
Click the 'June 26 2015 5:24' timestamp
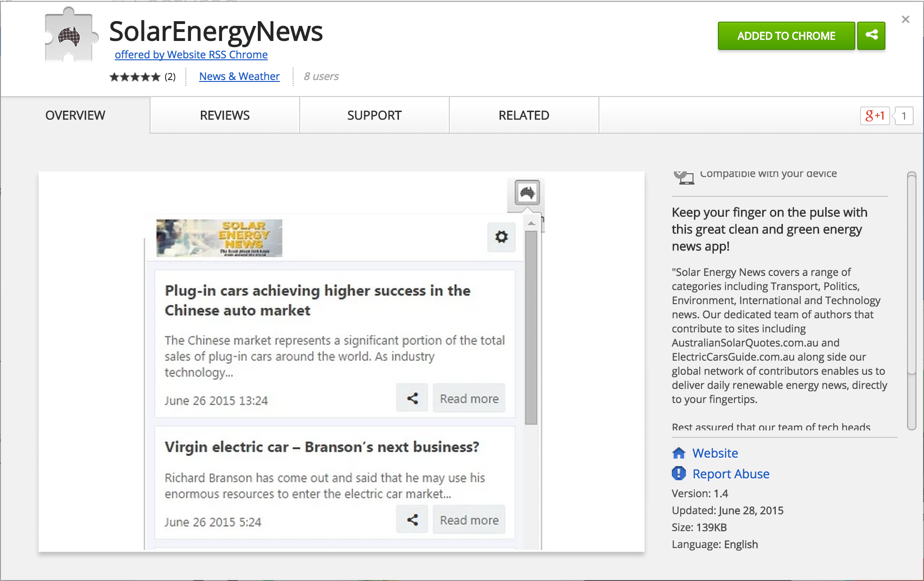click(x=213, y=522)
